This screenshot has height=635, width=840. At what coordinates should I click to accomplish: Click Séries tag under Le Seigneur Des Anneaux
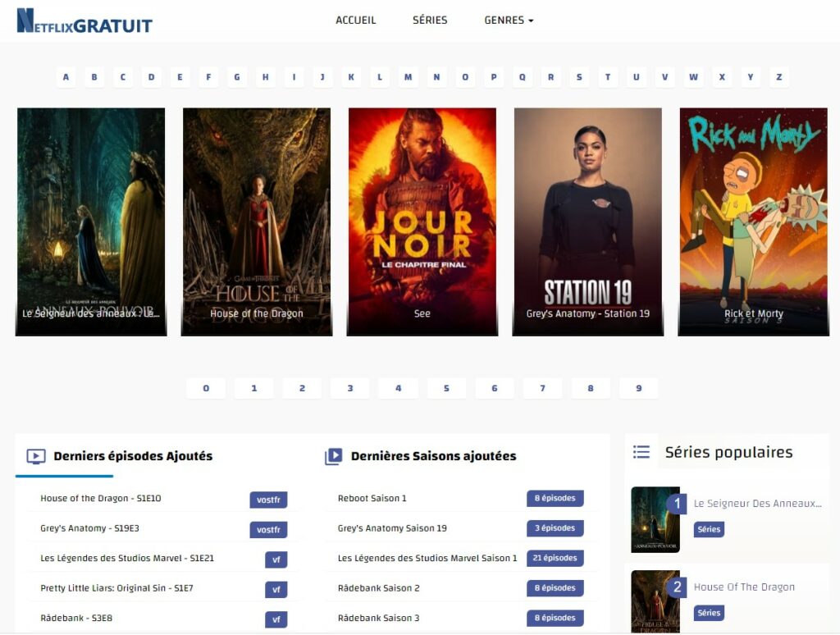coord(709,529)
